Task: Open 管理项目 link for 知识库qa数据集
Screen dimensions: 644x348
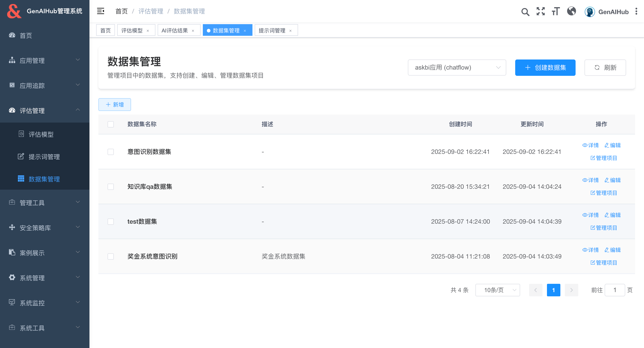Action: click(x=604, y=193)
